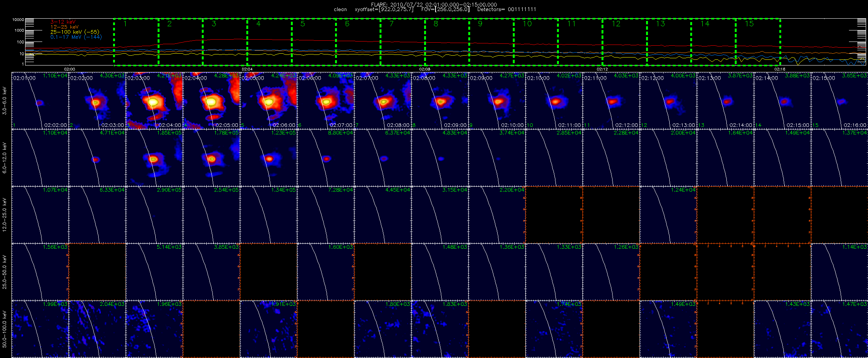The width and height of the screenshot is (868, 358).
Task: Click the green '1.99E+03' peak value
Action: pos(55,304)
